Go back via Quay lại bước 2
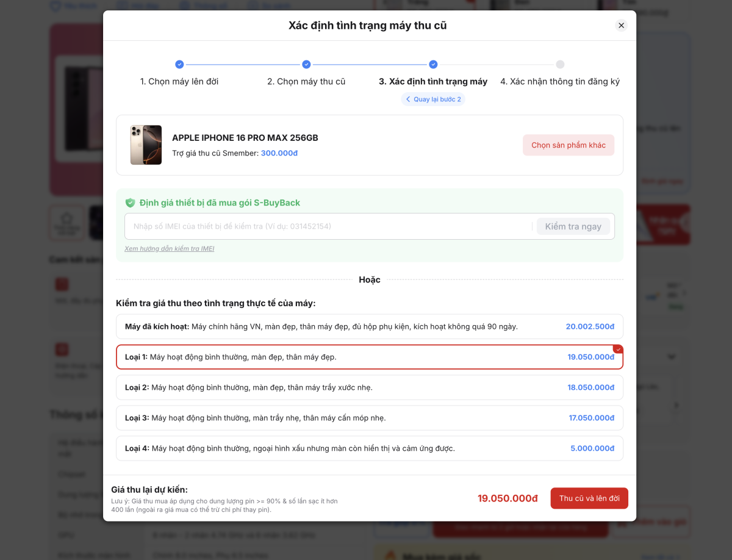 433,99
